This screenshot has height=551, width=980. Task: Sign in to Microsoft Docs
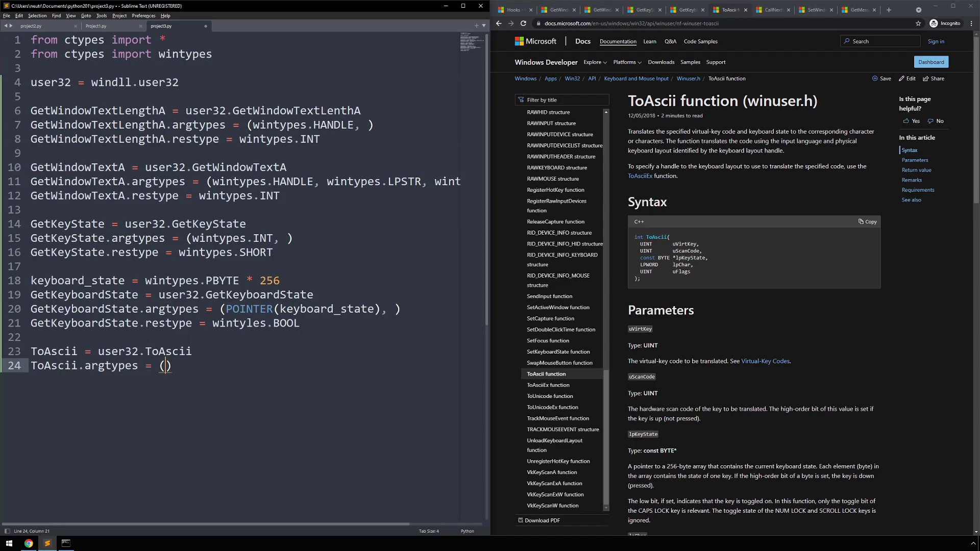(x=936, y=41)
